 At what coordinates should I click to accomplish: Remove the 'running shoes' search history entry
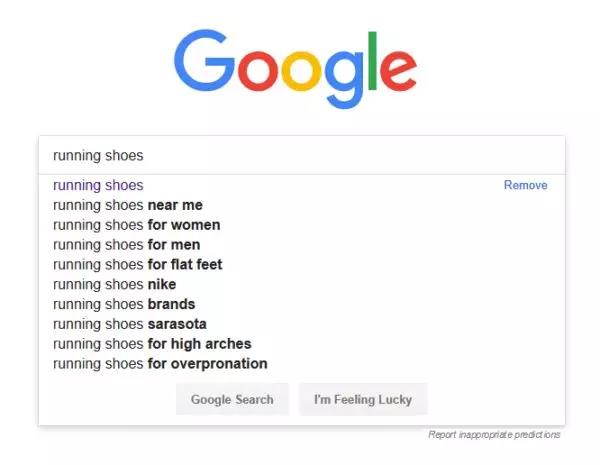coord(525,185)
